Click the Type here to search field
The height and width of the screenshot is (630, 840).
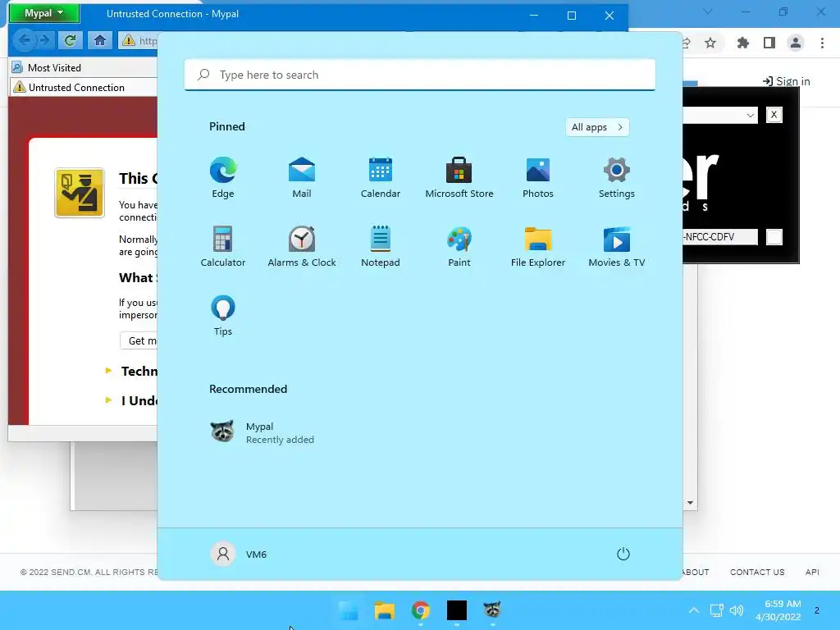point(420,75)
